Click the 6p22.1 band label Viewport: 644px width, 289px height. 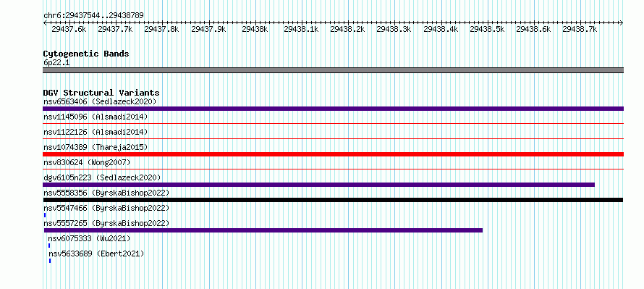point(56,62)
